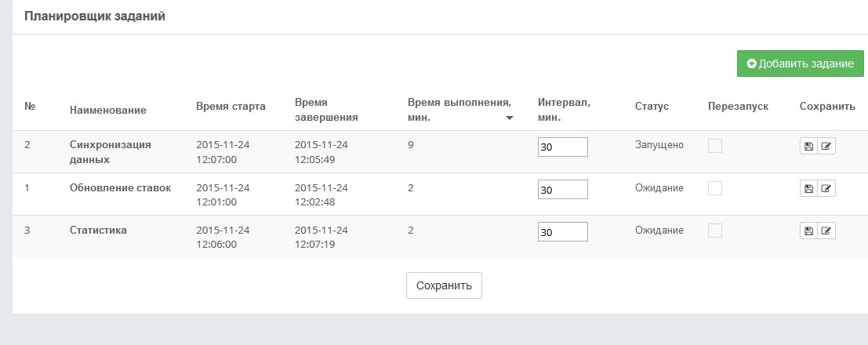Image resolution: width=868 pixels, height=345 pixels.
Task: Toggle Перезапуск checkbox for Обновление ставок
Action: click(715, 188)
